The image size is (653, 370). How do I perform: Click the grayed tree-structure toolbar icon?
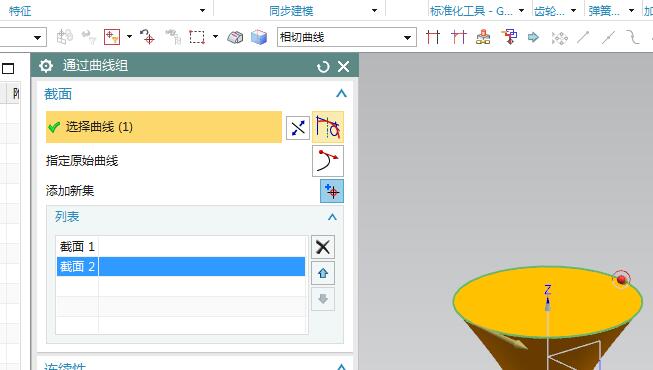(173, 37)
